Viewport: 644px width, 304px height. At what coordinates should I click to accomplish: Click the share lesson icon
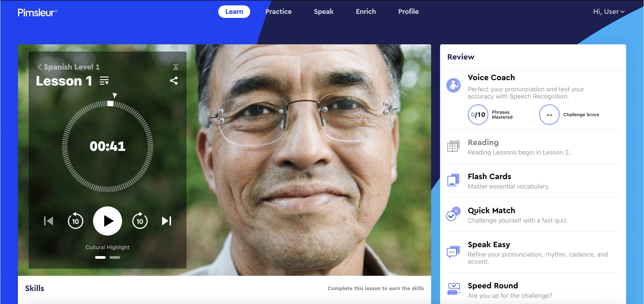tap(174, 81)
